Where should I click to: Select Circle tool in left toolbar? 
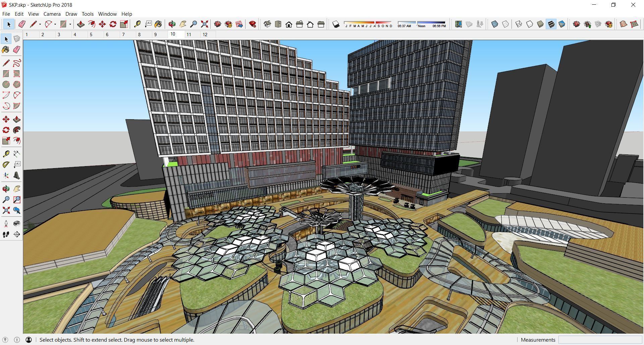coord(6,84)
